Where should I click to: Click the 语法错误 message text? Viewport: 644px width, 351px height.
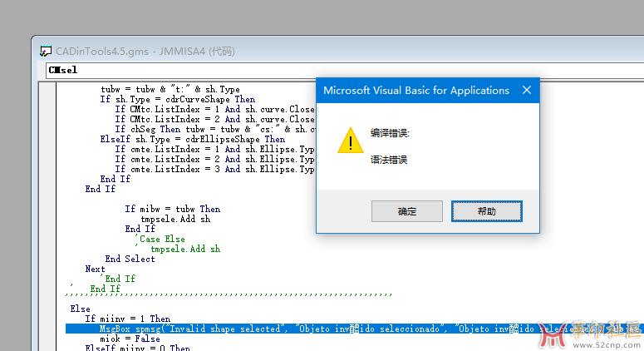pos(389,160)
